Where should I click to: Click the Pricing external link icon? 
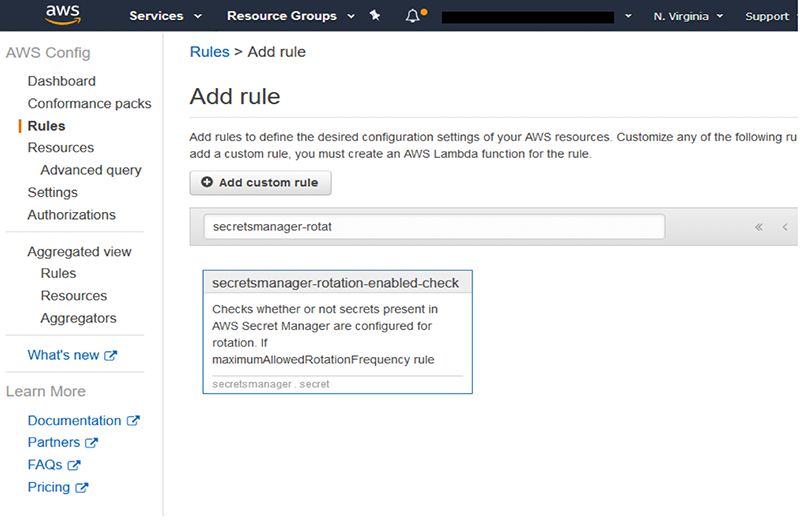(82, 488)
